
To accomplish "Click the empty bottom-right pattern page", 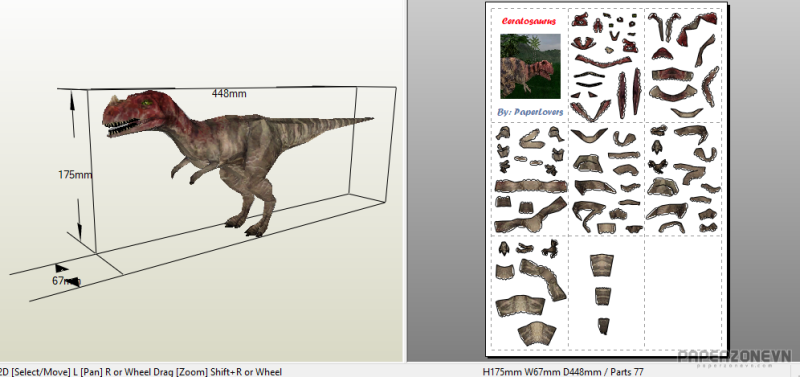I will (683, 292).
